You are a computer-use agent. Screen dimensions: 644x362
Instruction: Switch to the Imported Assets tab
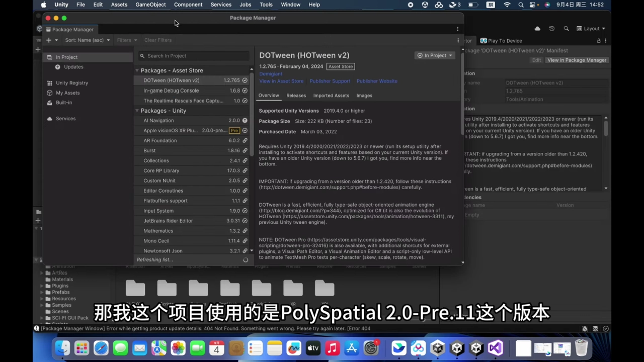pos(331,96)
